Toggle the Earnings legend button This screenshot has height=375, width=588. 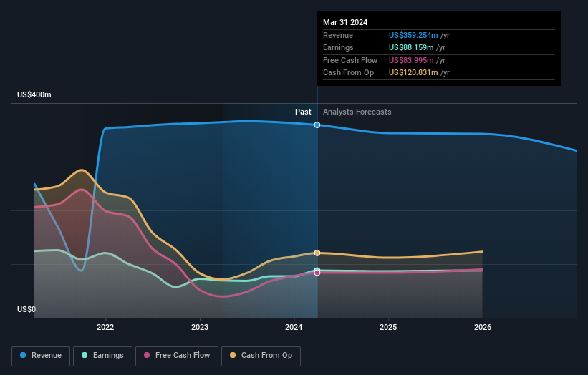click(x=102, y=356)
